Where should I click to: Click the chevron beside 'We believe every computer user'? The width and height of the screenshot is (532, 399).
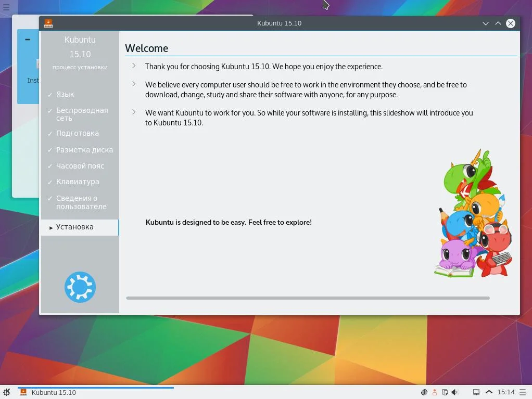tap(134, 84)
